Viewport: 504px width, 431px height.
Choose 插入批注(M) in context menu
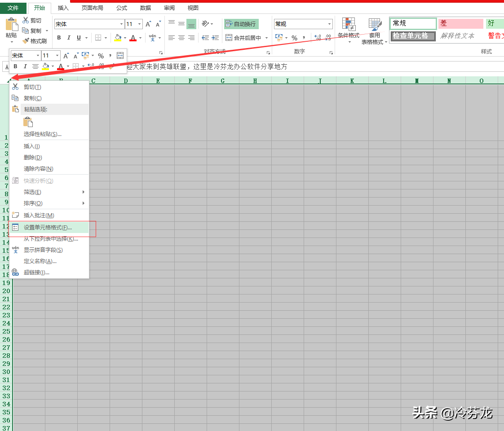pyautogui.click(x=49, y=215)
